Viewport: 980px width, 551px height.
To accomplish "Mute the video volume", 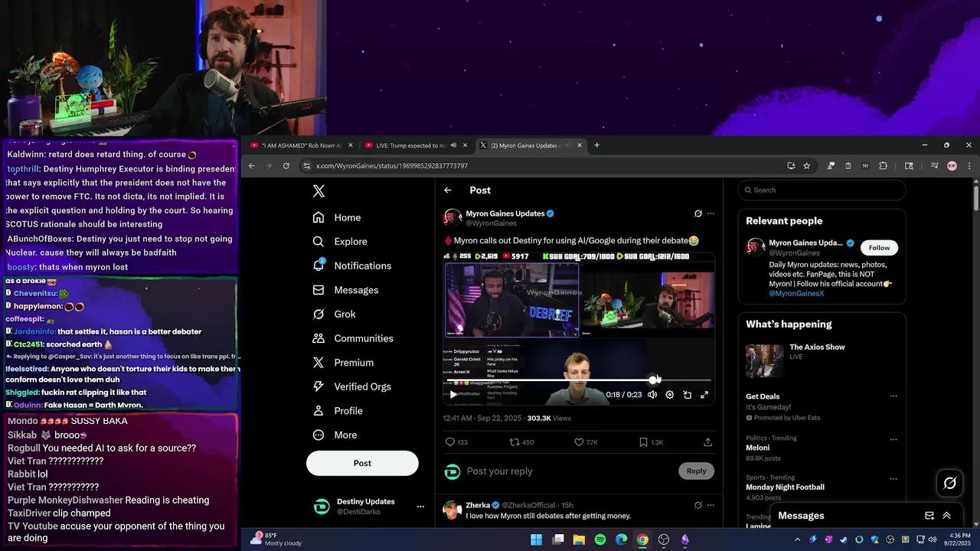I will (x=652, y=395).
